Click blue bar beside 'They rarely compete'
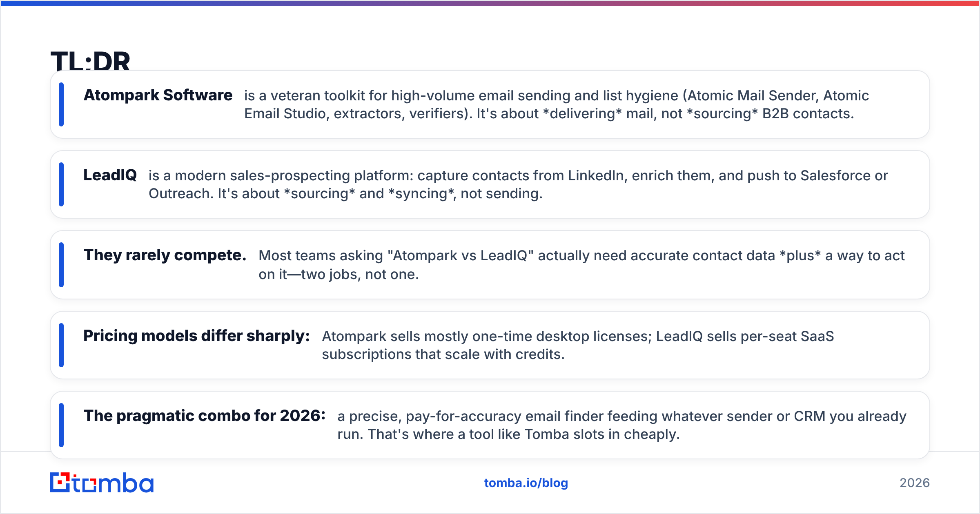Viewport: 980px width, 514px height. (x=61, y=265)
